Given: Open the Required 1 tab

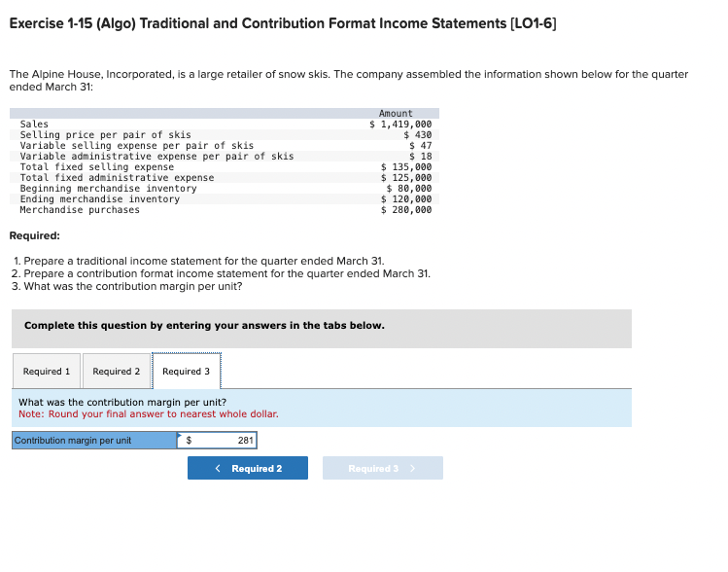Looking at the screenshot, I should pyautogui.click(x=47, y=371).
